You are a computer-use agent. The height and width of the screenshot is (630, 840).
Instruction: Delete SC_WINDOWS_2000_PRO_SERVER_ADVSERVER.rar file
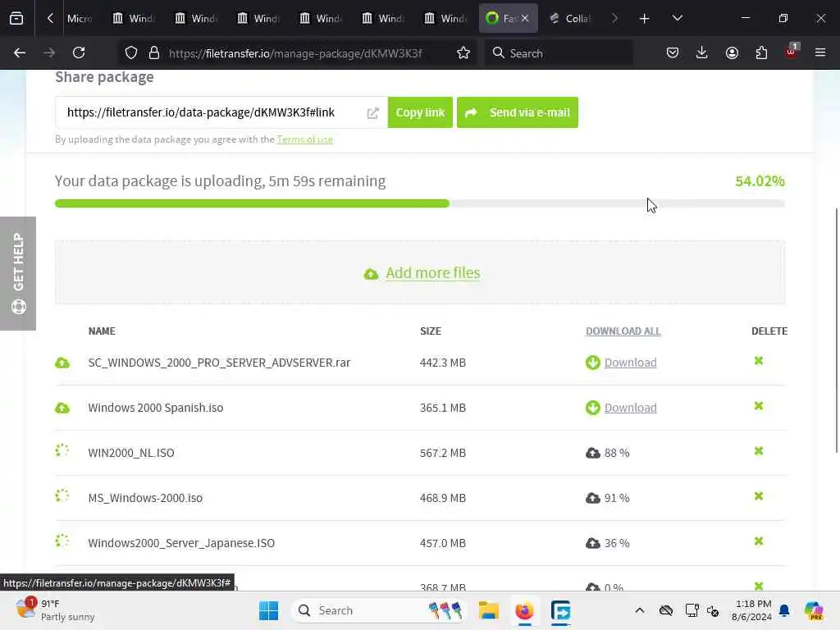tap(758, 361)
